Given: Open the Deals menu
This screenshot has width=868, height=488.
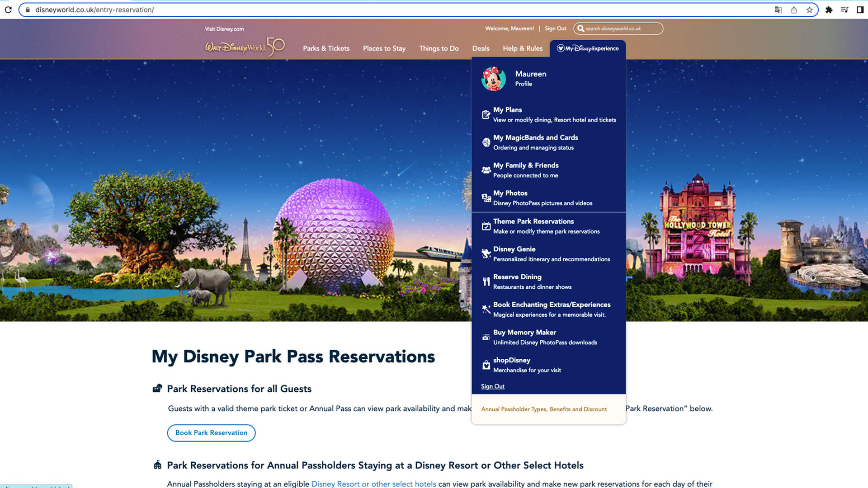Looking at the screenshot, I should point(481,48).
